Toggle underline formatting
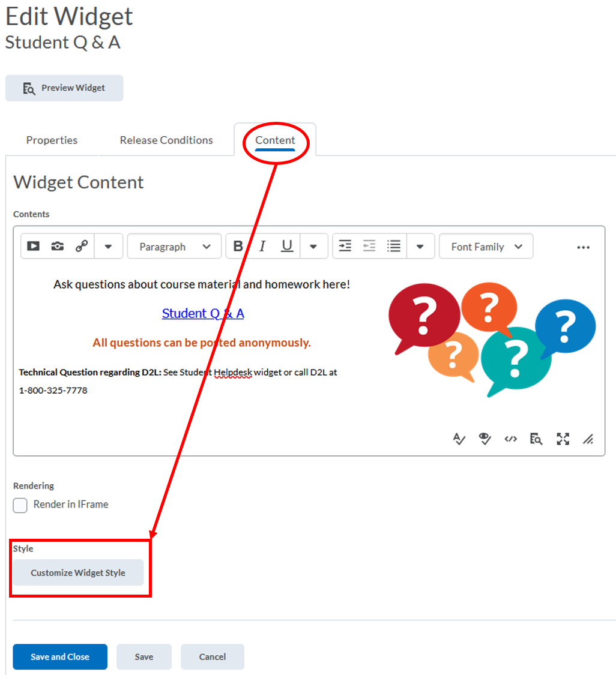 [x=286, y=246]
